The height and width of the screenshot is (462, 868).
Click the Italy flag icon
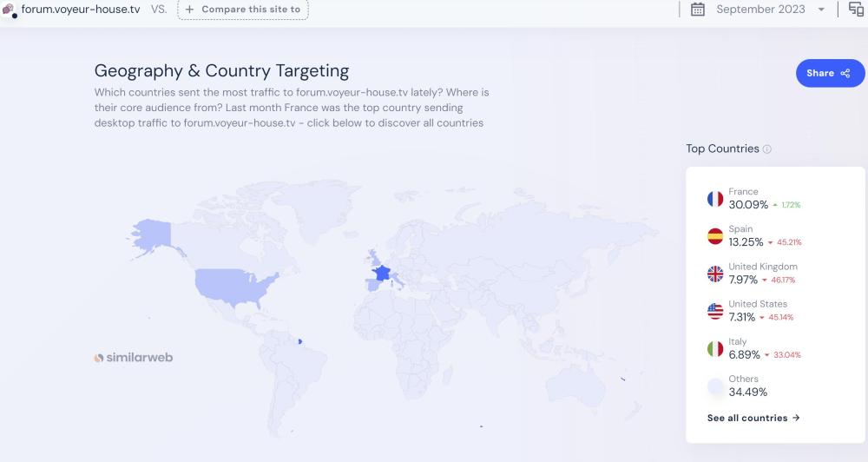click(715, 348)
